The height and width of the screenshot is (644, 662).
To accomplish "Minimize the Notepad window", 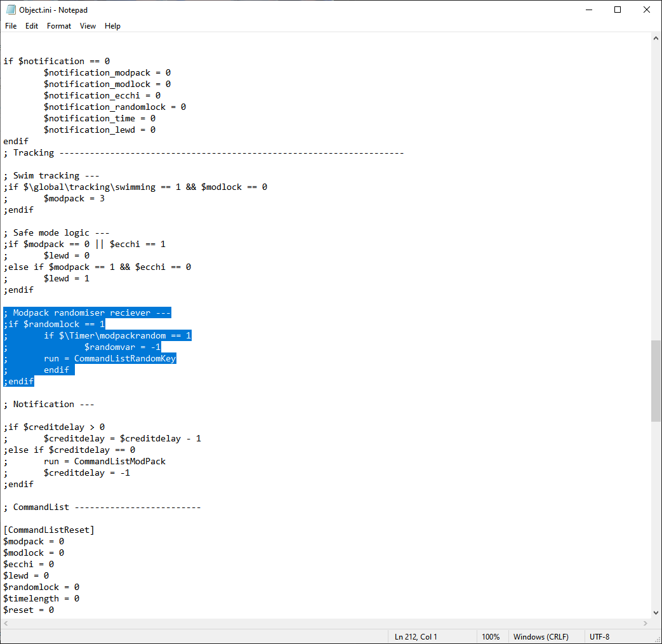I will pos(589,10).
